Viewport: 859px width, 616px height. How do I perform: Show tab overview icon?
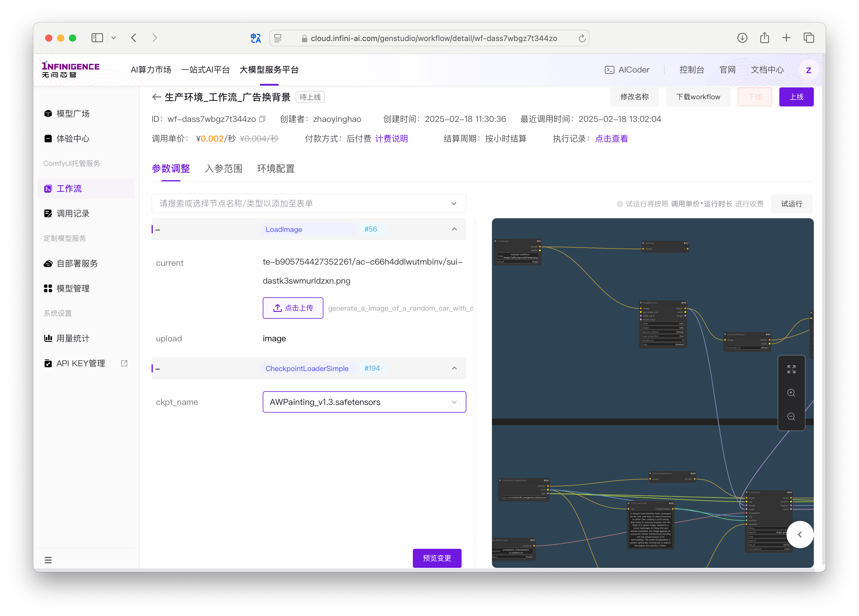(809, 38)
